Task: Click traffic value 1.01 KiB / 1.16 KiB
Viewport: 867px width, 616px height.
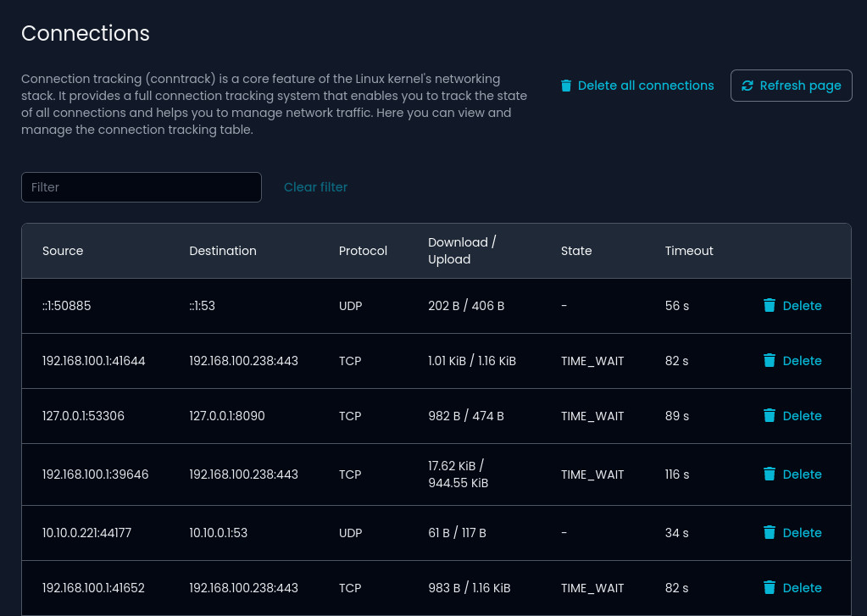Action: click(472, 361)
